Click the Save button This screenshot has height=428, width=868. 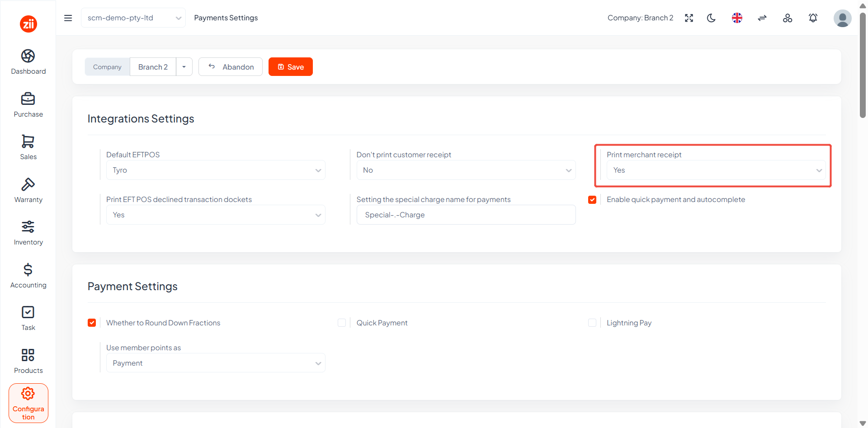pyautogui.click(x=291, y=67)
